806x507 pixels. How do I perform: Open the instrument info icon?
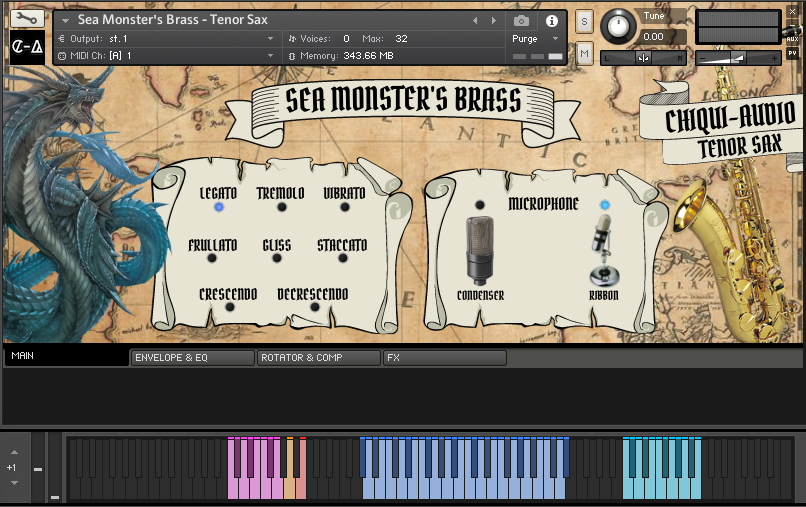551,20
